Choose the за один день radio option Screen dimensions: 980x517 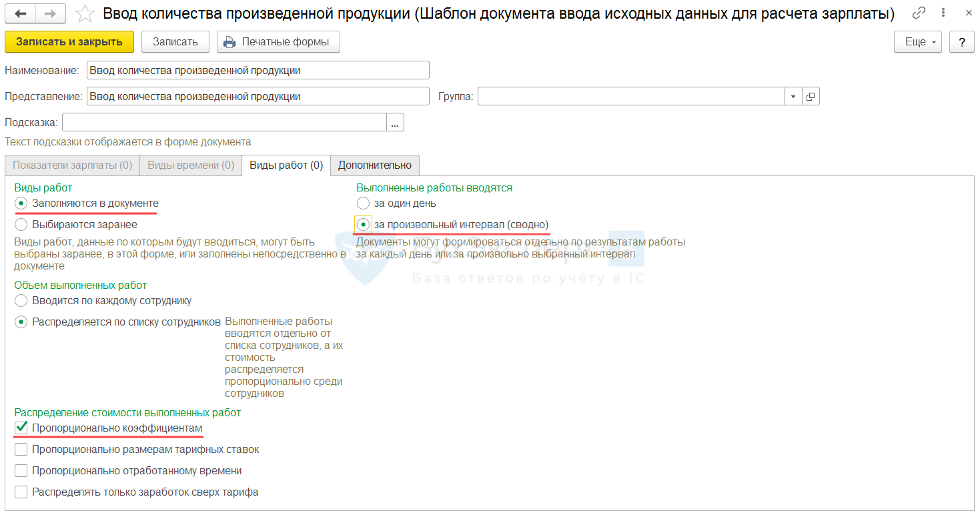(363, 203)
